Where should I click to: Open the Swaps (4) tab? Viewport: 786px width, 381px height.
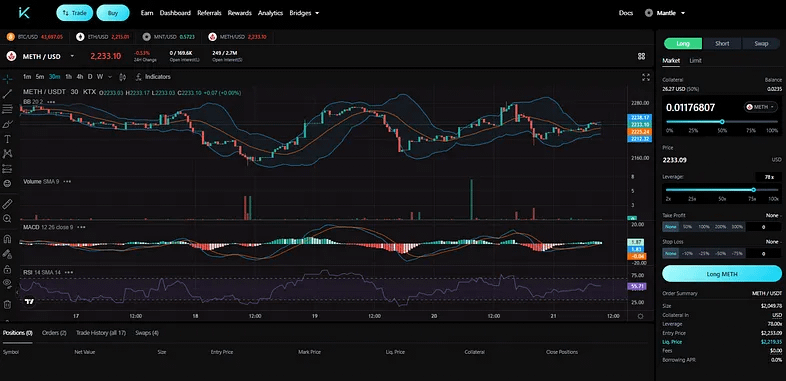(147, 332)
